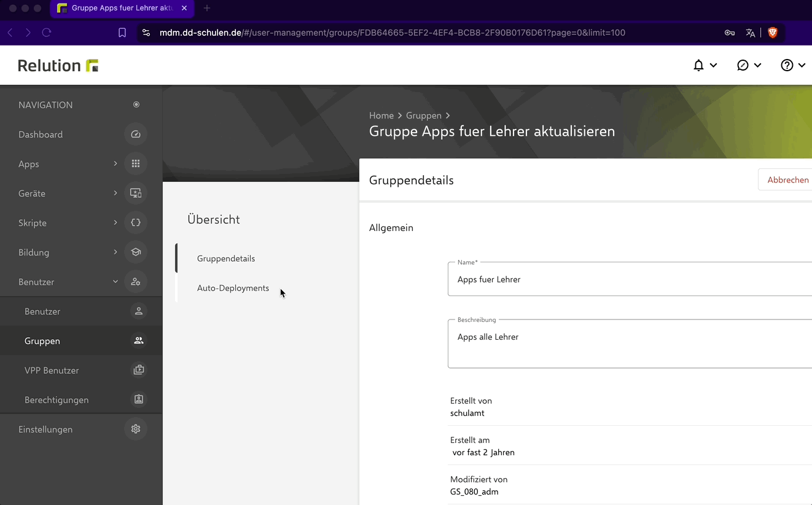Click the Bildung graduation cap icon
Screen dimensions: 812x505
136,252
